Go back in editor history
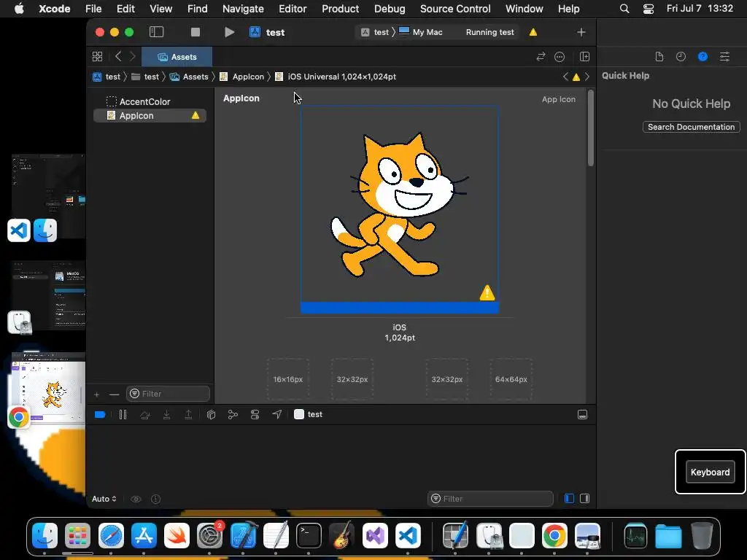747x560 pixels. pos(118,57)
